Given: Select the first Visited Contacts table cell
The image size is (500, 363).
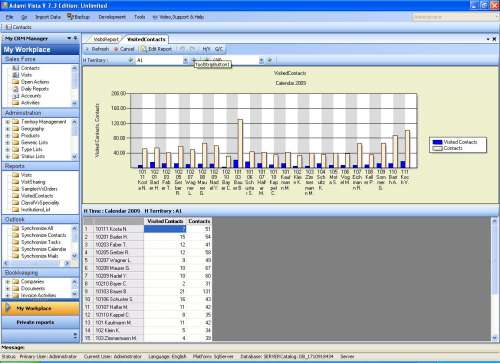Looking at the screenshot, I should tap(165, 229).
